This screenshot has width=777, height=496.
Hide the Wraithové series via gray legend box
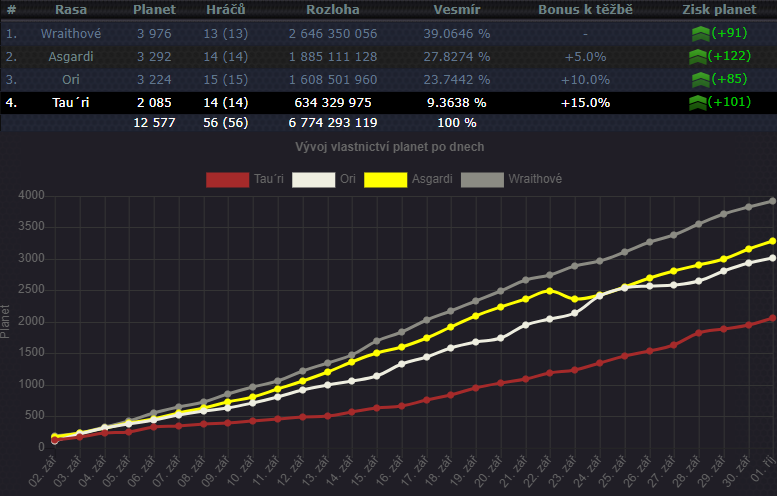click(482, 179)
